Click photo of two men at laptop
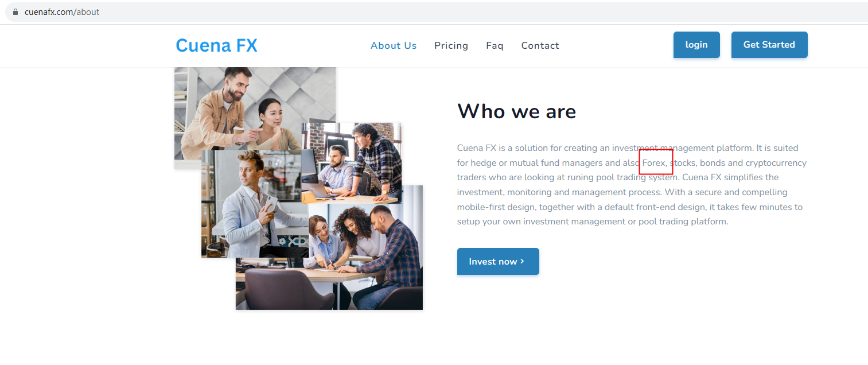Screen dimensions: 868x365 (x=351, y=163)
